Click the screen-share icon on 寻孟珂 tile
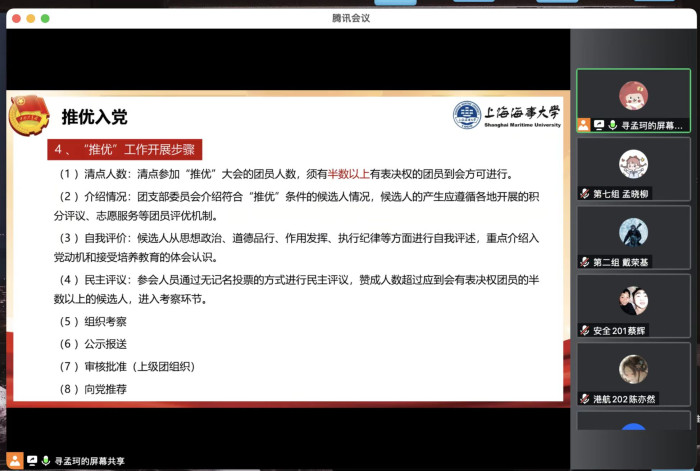 pos(599,125)
